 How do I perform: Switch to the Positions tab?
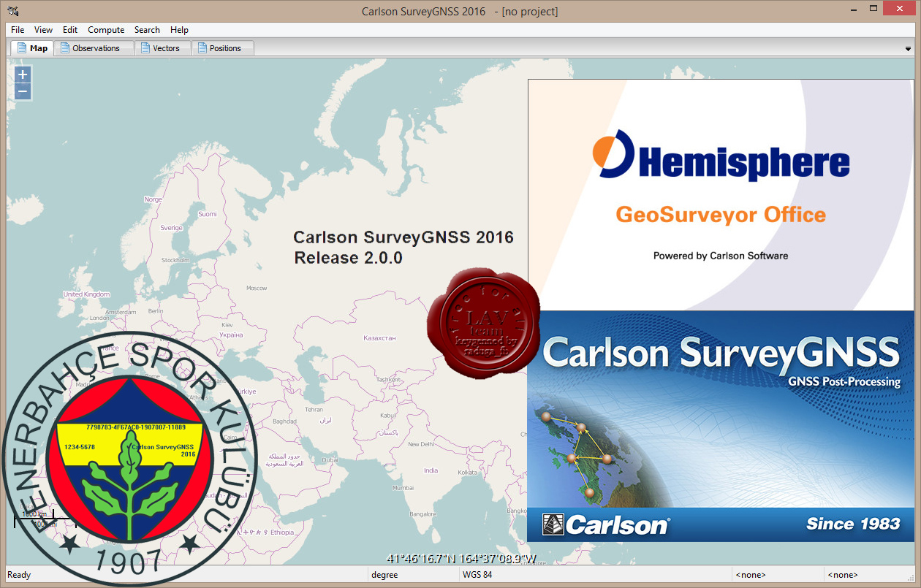tap(223, 48)
